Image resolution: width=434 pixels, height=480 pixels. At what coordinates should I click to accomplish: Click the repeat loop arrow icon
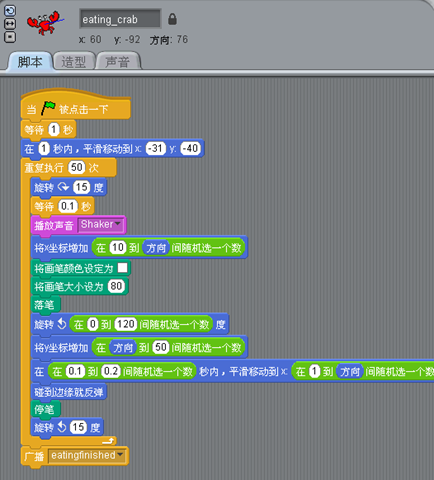(108, 441)
